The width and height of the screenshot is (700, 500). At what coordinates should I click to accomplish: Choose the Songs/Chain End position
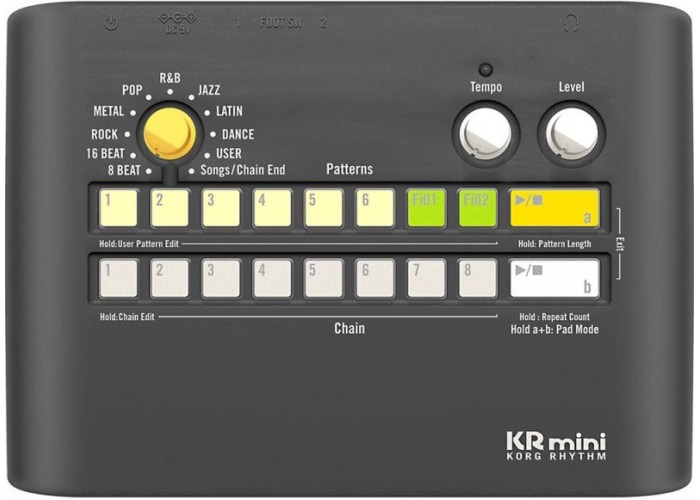(x=243, y=171)
